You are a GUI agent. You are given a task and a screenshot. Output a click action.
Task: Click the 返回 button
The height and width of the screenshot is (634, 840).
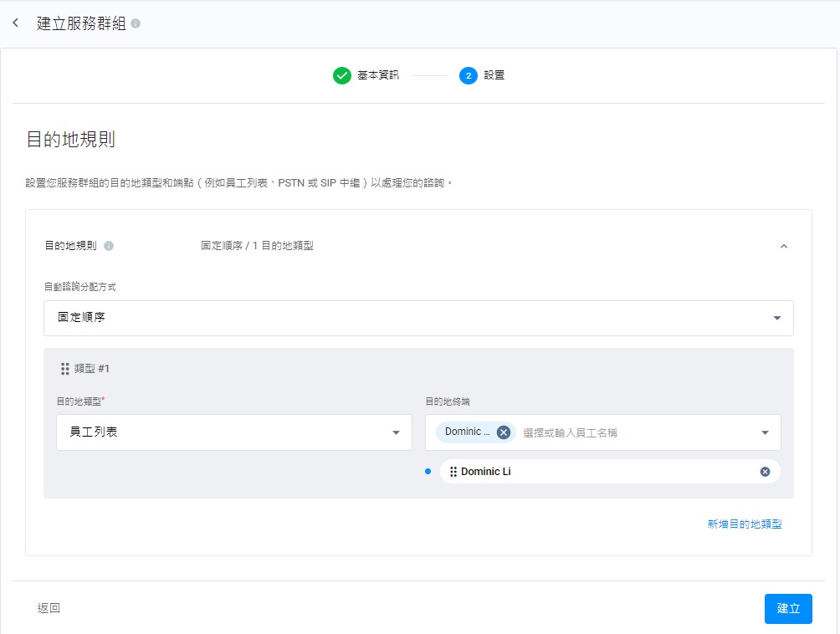49,608
